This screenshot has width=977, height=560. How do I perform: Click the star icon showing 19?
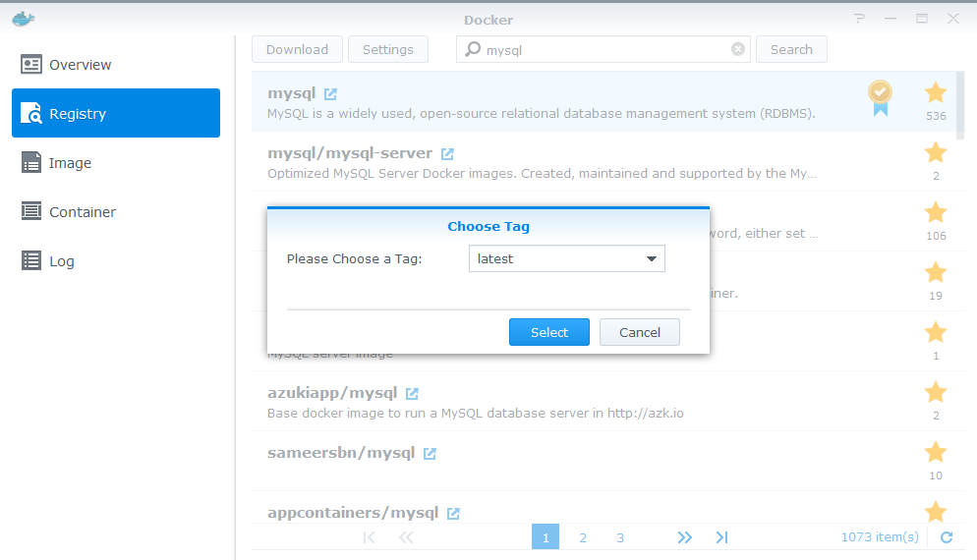936,272
